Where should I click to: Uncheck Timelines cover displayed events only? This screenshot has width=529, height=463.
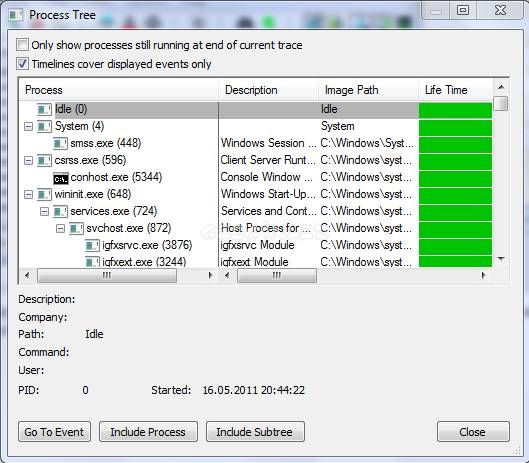(x=23, y=63)
